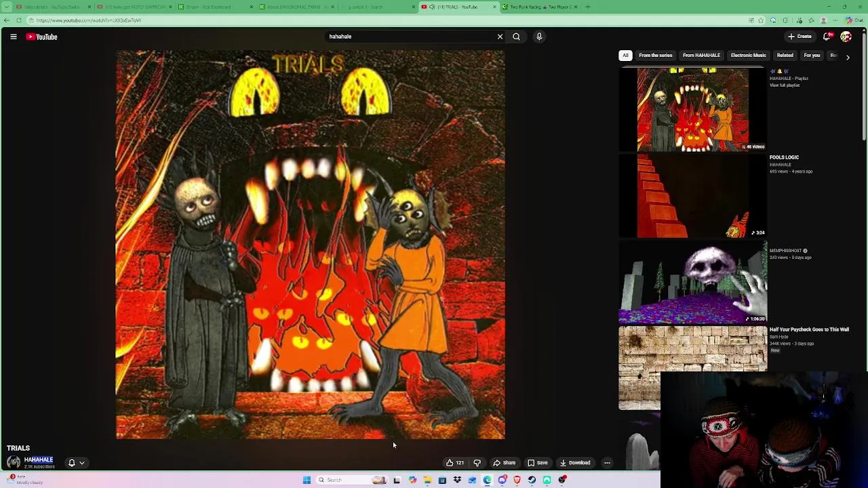This screenshot has width=868, height=488.
Task: Click the Share button
Action: pyautogui.click(x=504, y=463)
